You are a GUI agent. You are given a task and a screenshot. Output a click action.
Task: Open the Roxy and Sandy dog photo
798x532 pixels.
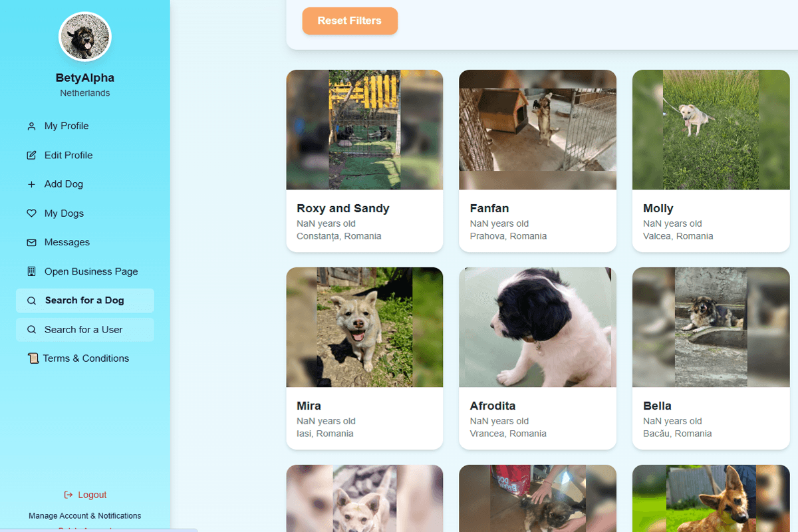coord(364,130)
